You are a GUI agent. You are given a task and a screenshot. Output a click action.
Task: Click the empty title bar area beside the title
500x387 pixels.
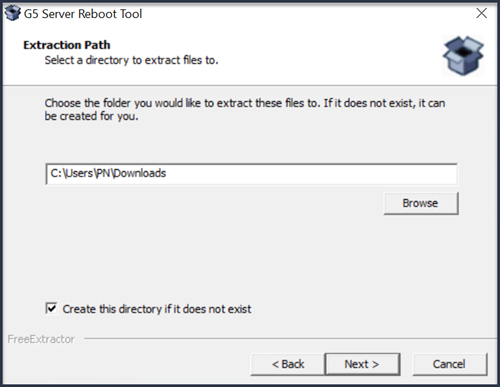point(300,13)
